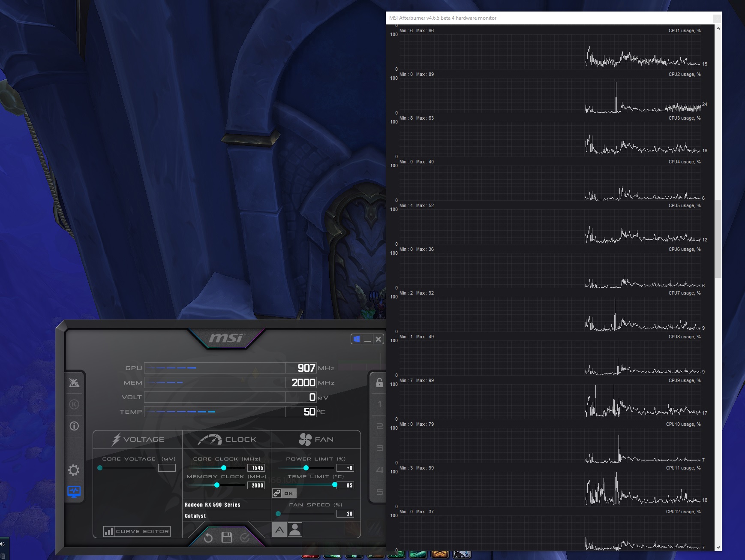745x560 pixels.
Task: Click the speedometer icon in CLOCK header
Action: click(x=210, y=440)
